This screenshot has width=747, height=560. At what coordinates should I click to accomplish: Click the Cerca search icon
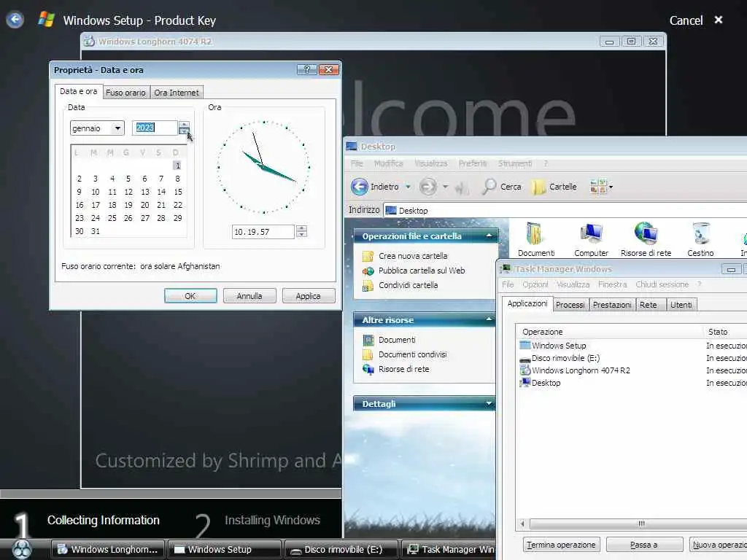tap(501, 187)
